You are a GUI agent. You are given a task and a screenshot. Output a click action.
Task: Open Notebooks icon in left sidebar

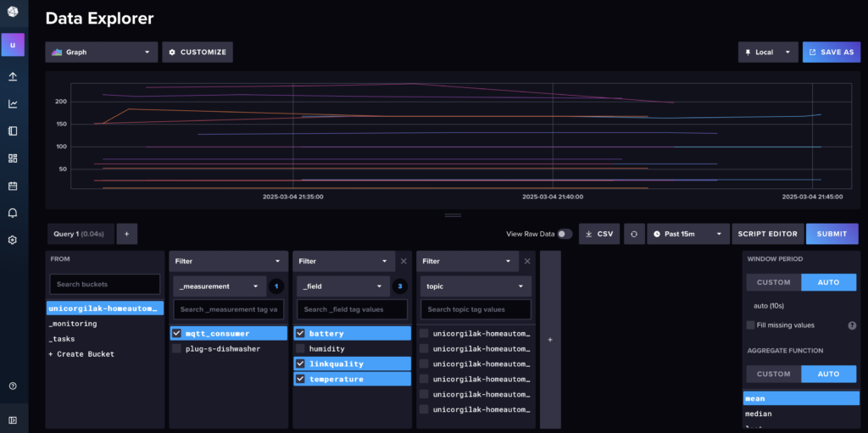point(13,130)
